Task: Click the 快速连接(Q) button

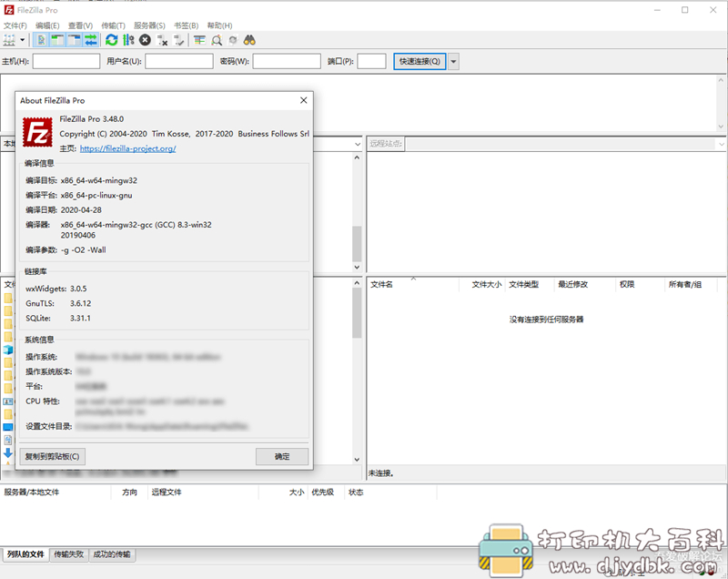Action: pos(420,61)
